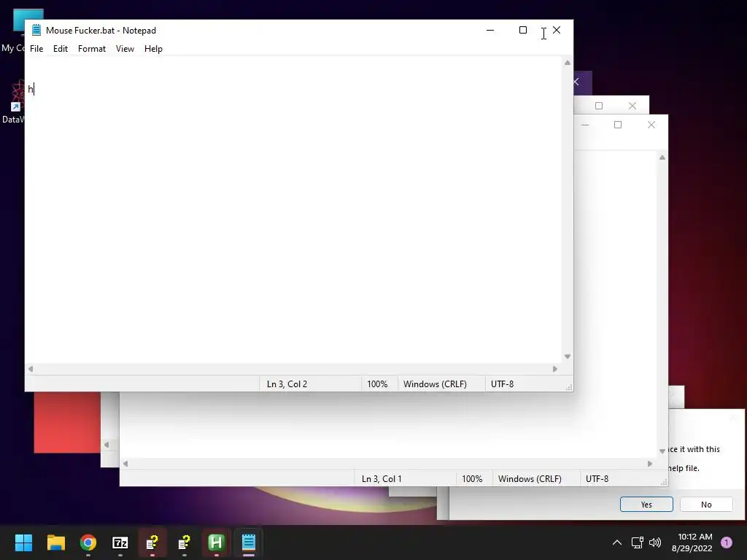This screenshot has height=560, width=747.
Task: Click the down arrow on front Notepad scrollbar
Action: point(568,356)
